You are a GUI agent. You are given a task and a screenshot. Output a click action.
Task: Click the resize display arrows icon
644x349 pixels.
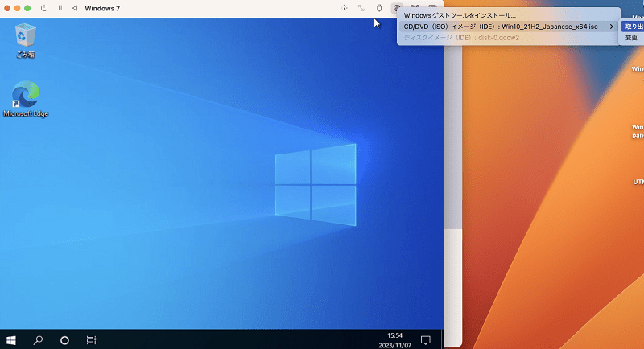tap(361, 8)
